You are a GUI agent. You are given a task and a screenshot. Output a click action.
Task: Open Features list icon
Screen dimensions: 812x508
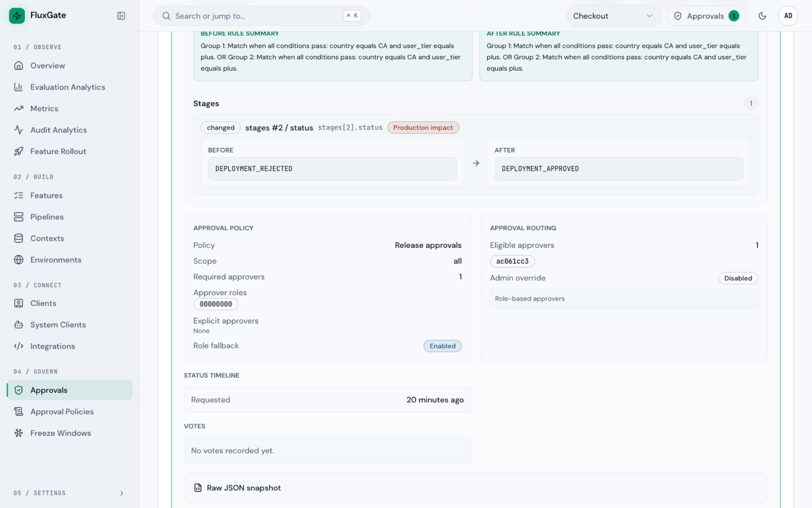(19, 196)
